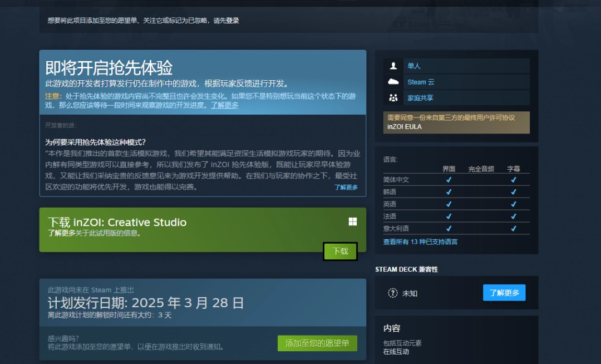This screenshot has height=364, width=601.
Task: Expand developer note with 了解更多 link
Action: click(x=346, y=187)
